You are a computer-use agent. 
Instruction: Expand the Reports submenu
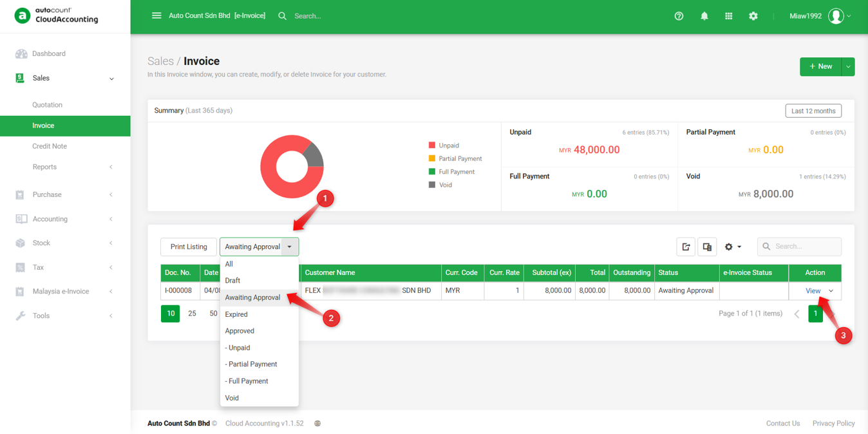pos(111,167)
